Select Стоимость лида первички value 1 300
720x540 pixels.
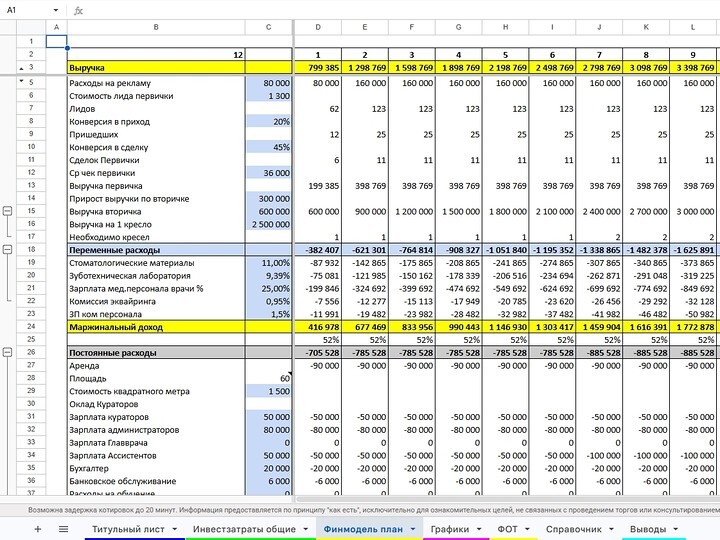point(269,96)
